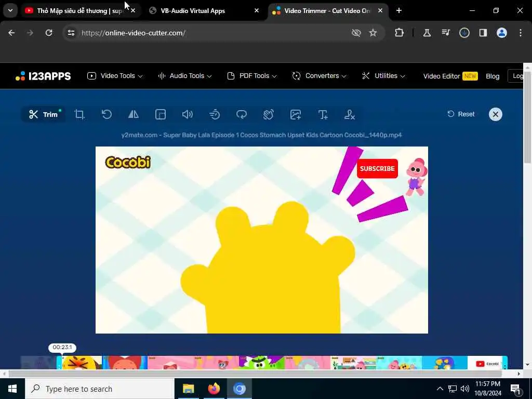Screen dimensions: 532x399
Task: Open the media controls icon
Action: 445,33
